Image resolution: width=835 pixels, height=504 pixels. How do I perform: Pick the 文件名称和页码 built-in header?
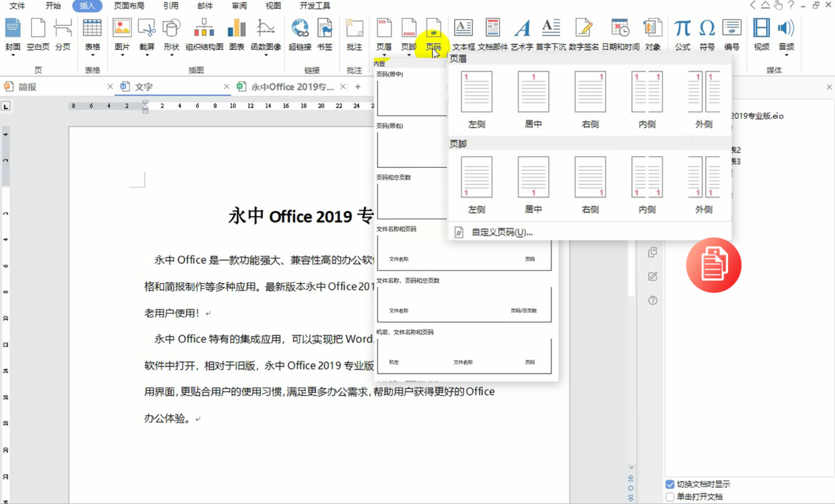coord(464,248)
